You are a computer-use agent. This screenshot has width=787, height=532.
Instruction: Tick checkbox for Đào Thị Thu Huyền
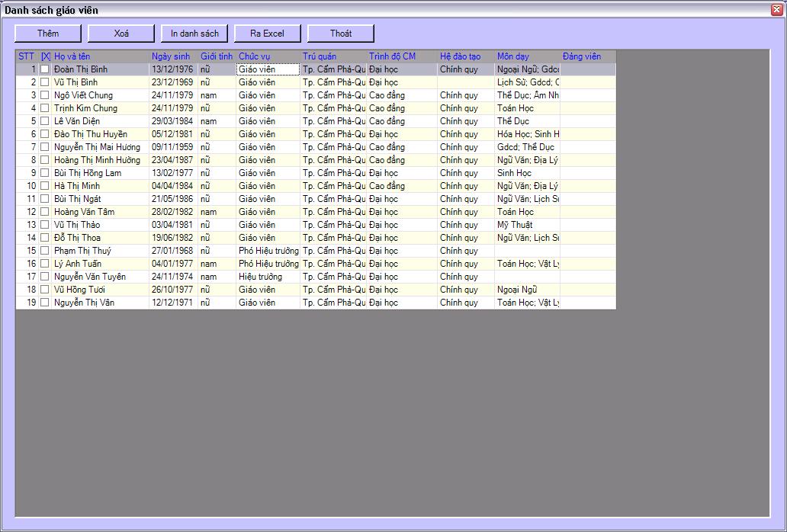[x=45, y=134]
